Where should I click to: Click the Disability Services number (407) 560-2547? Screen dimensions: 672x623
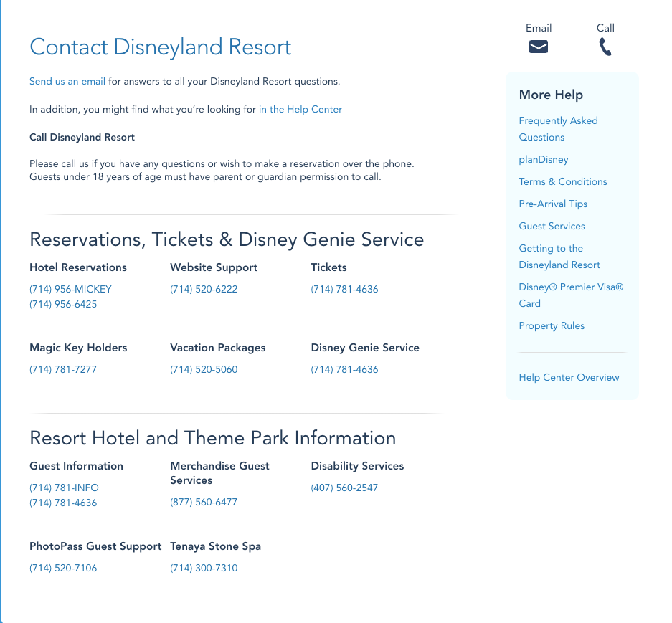click(344, 488)
